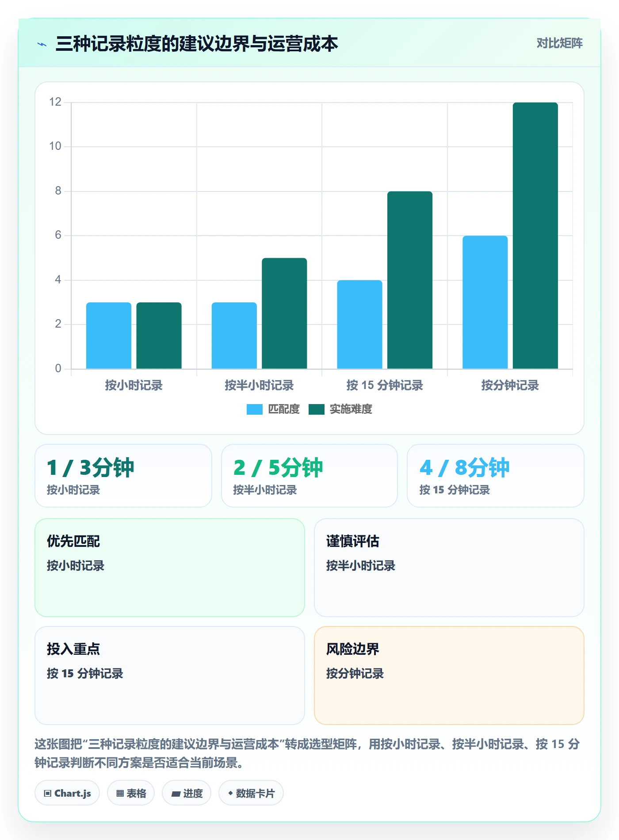Image resolution: width=619 pixels, height=840 pixels.
Task: Open the 风险边界 matrix card
Action: point(449,676)
